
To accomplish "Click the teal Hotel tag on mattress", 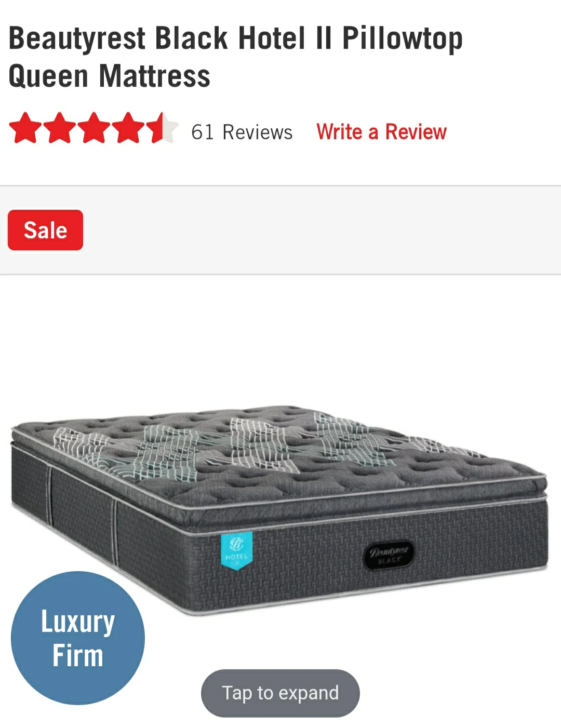I will click(x=236, y=550).
